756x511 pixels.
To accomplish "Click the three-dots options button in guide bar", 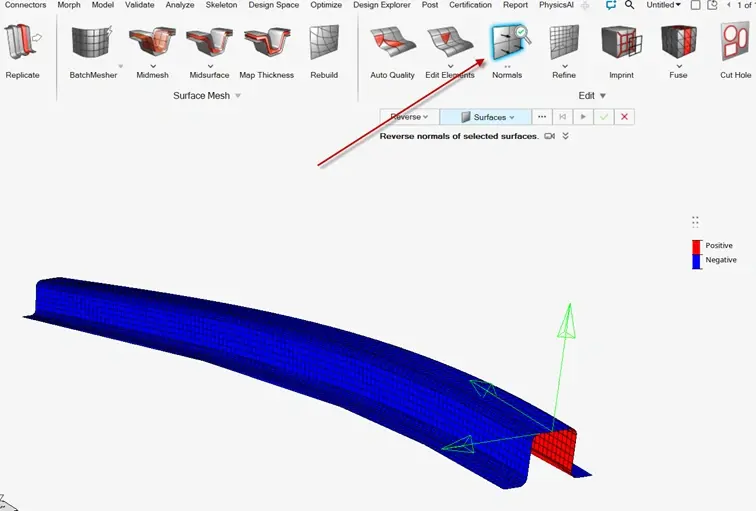I will pyautogui.click(x=542, y=117).
